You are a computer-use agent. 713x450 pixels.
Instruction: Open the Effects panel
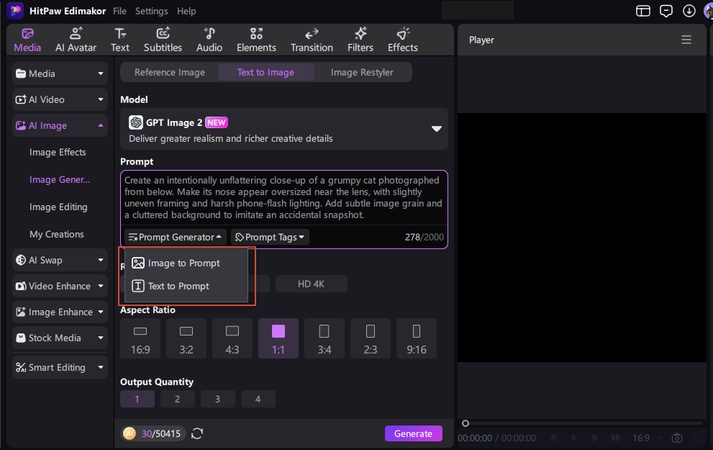[402, 40]
